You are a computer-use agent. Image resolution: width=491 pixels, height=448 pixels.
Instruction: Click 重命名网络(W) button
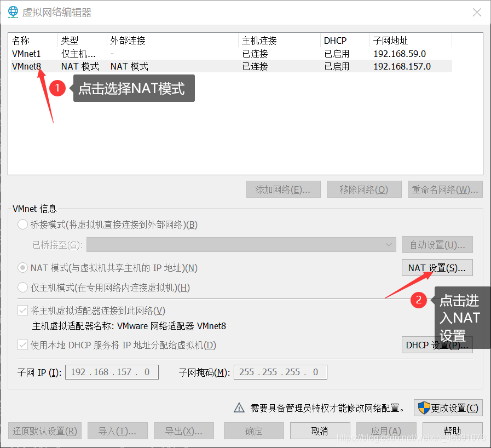445,189
